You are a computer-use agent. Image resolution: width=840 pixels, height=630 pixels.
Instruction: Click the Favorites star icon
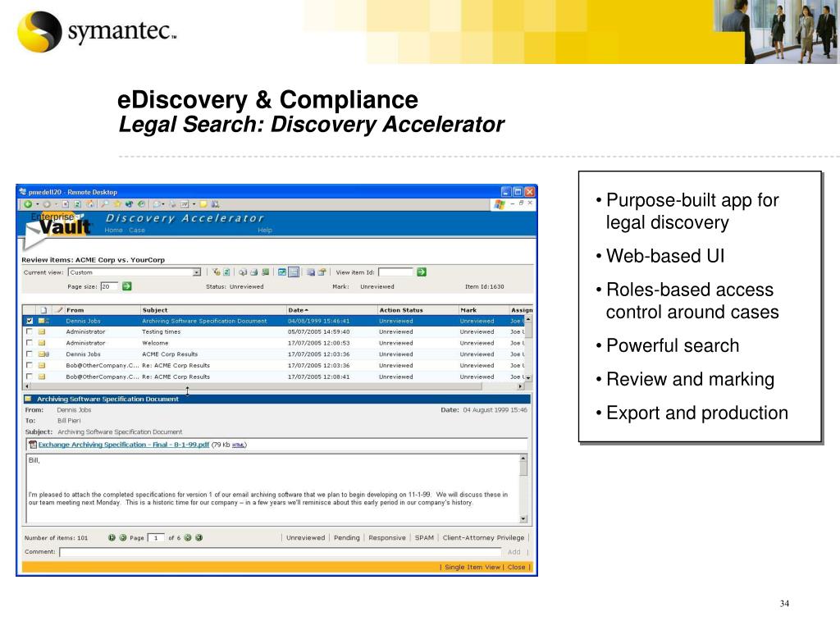116,204
